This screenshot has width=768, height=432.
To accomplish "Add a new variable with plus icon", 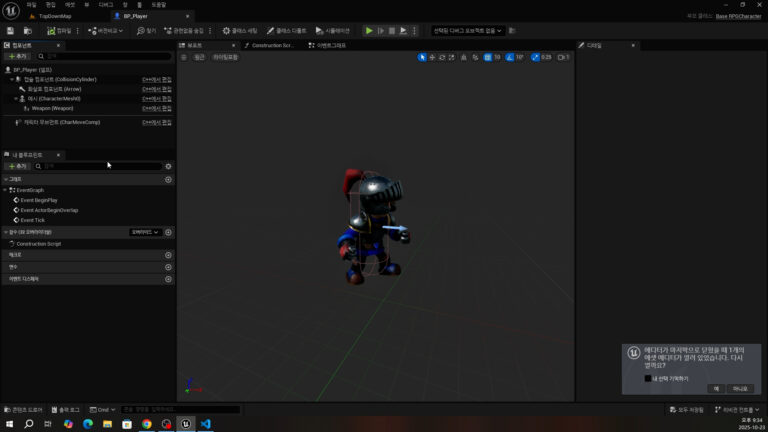I will pos(168,267).
